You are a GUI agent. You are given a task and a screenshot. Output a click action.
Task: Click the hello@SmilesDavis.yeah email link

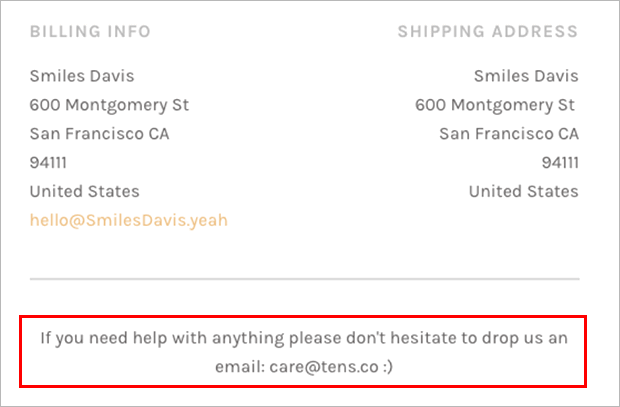129,220
